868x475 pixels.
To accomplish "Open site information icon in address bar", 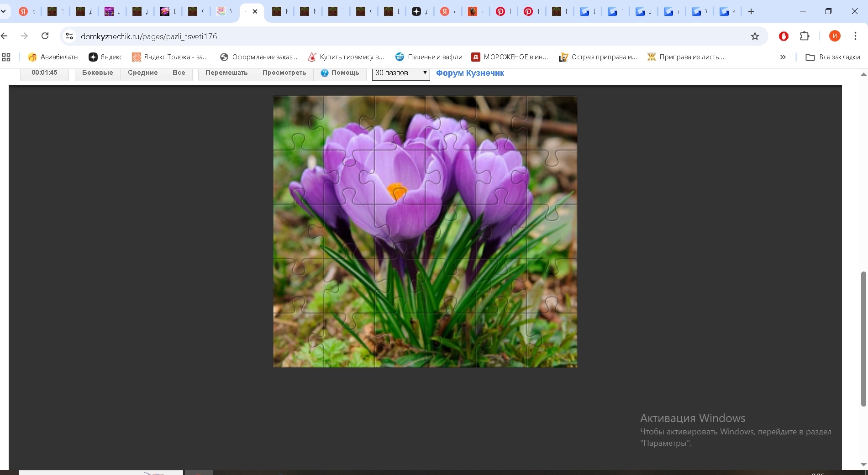I will click(x=69, y=36).
